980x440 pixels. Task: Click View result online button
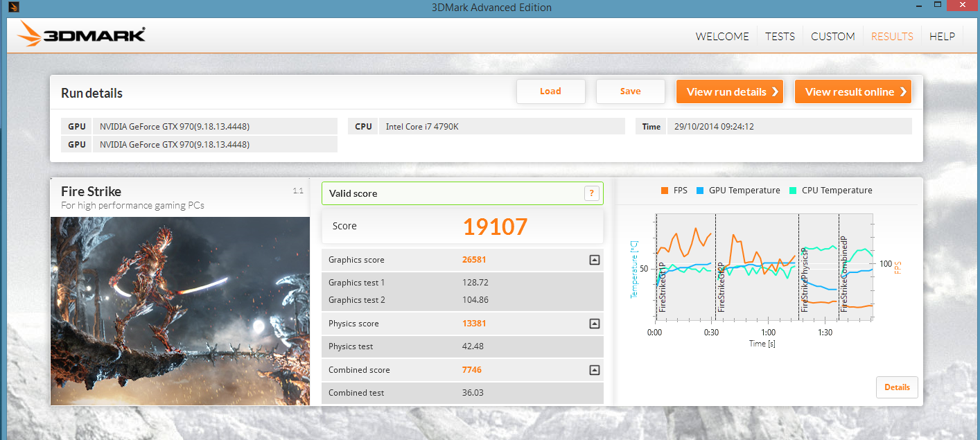click(853, 91)
